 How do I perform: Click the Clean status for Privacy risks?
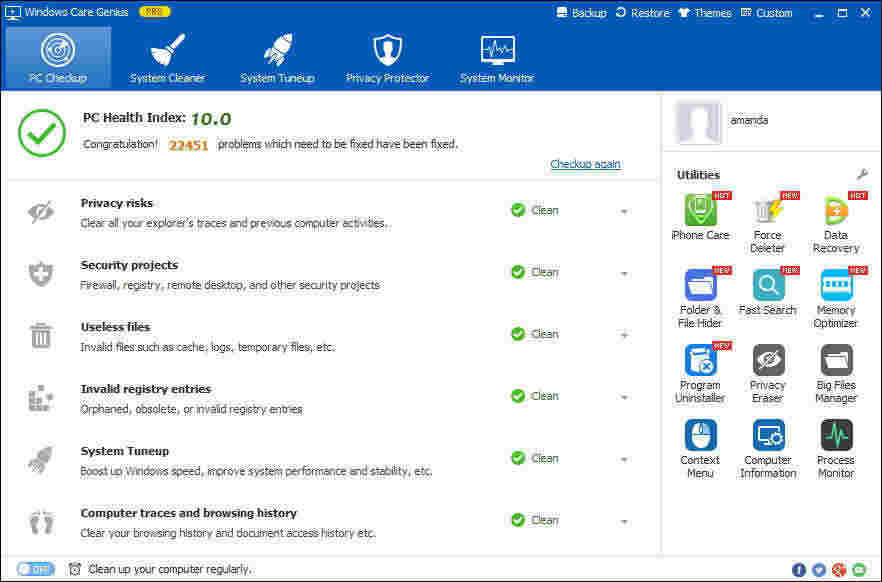click(535, 210)
